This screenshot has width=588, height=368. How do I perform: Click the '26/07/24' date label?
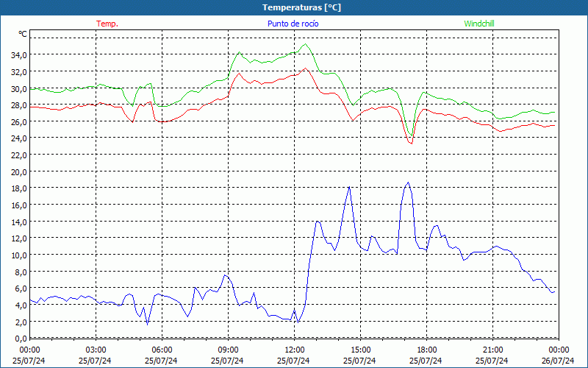[x=558, y=361]
